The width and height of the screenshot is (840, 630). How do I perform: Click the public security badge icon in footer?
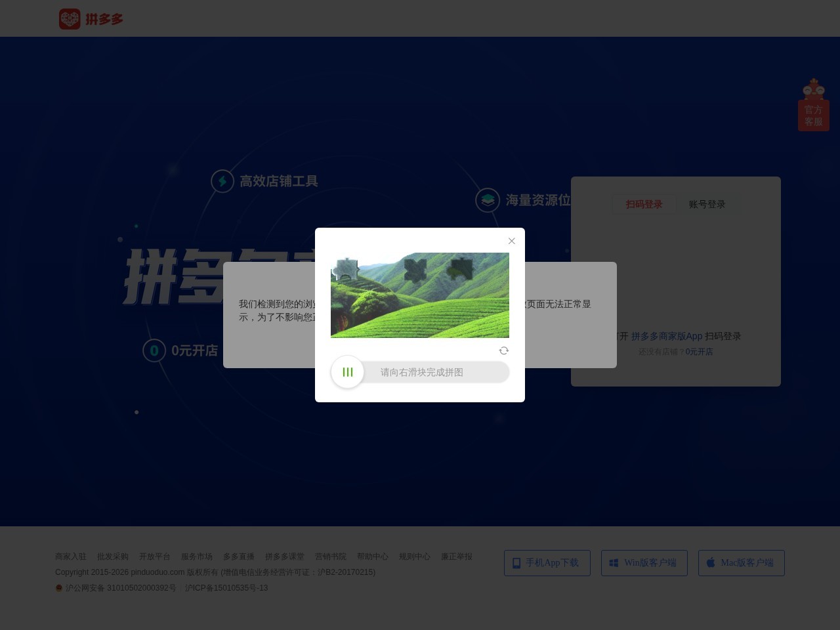tap(59, 588)
